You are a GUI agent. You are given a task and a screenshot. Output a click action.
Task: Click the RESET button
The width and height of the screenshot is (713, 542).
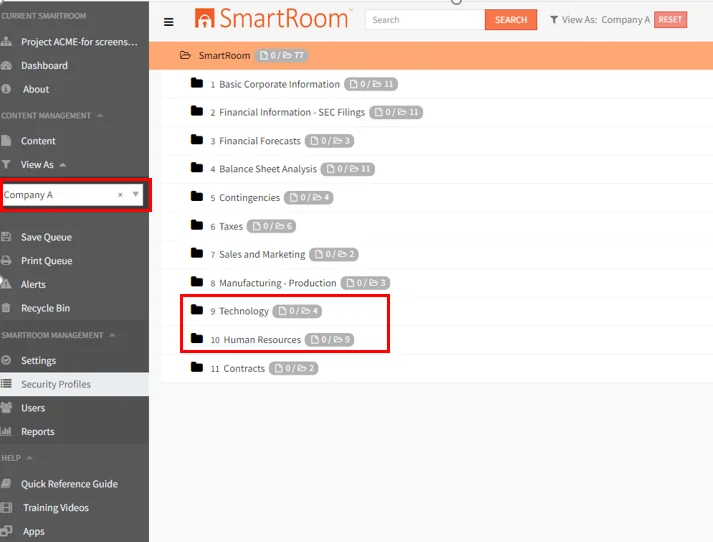pyautogui.click(x=670, y=20)
